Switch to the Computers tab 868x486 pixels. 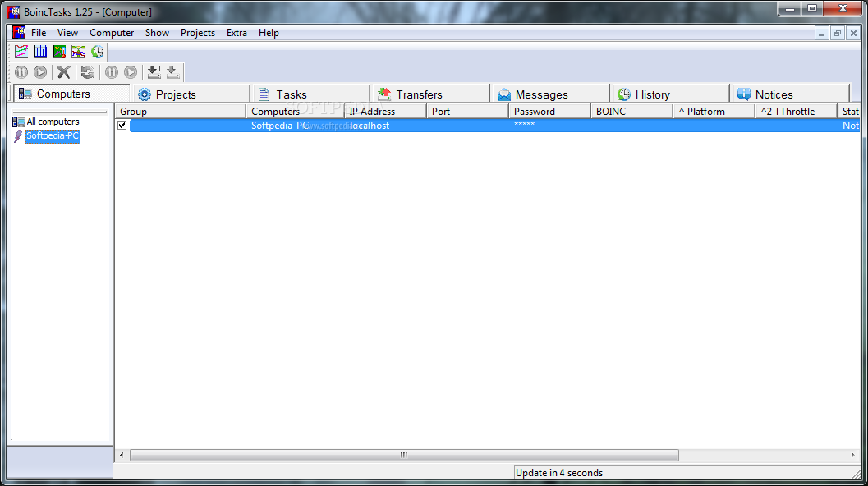click(x=71, y=94)
